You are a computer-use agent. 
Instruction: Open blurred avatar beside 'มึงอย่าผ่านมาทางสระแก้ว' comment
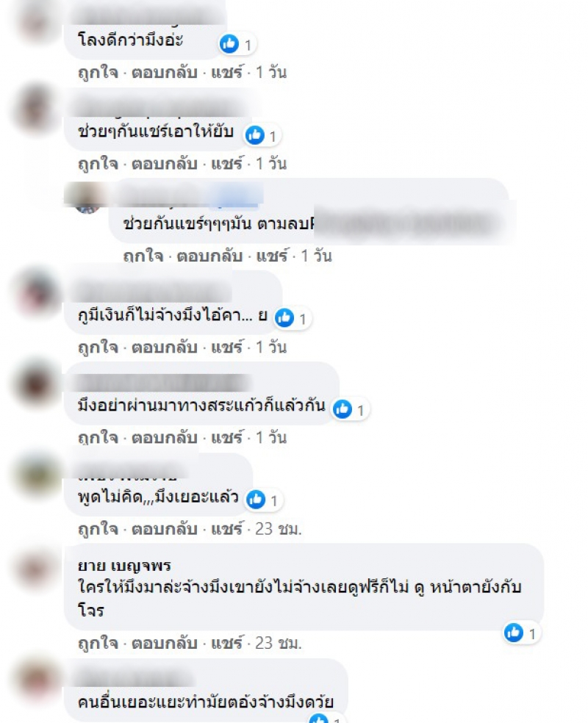coord(37,384)
